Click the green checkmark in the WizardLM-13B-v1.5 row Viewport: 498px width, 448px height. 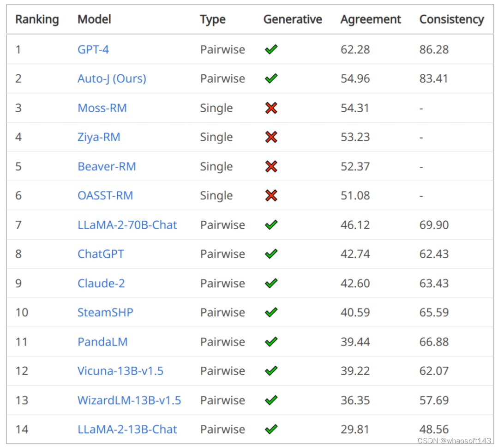click(x=271, y=400)
